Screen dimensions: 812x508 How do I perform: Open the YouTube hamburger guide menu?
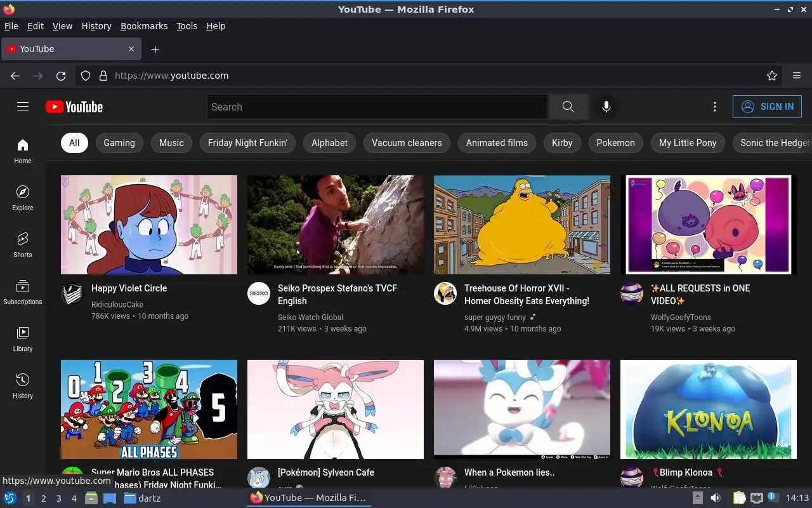pyautogui.click(x=23, y=107)
